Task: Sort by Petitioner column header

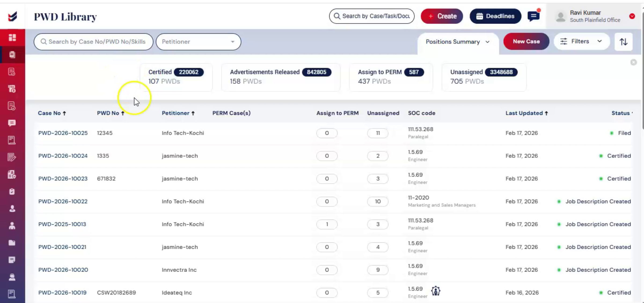Action: 178,113
